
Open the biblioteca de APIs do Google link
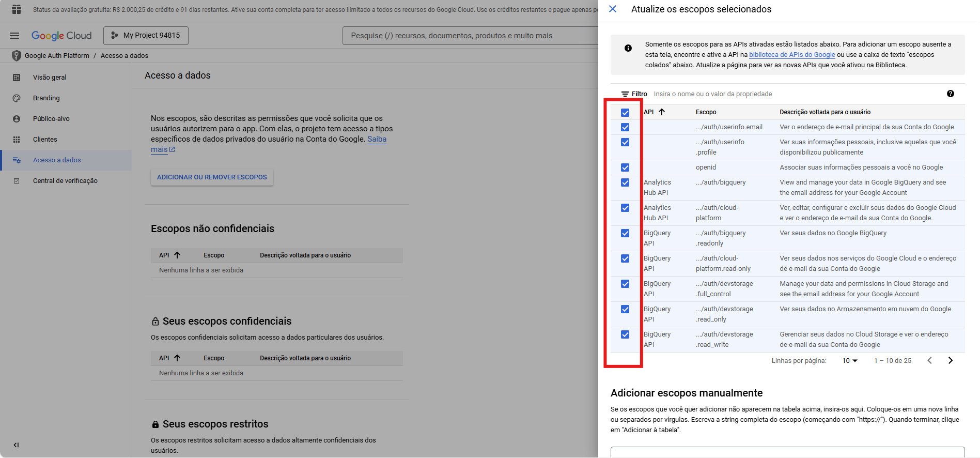coord(791,55)
